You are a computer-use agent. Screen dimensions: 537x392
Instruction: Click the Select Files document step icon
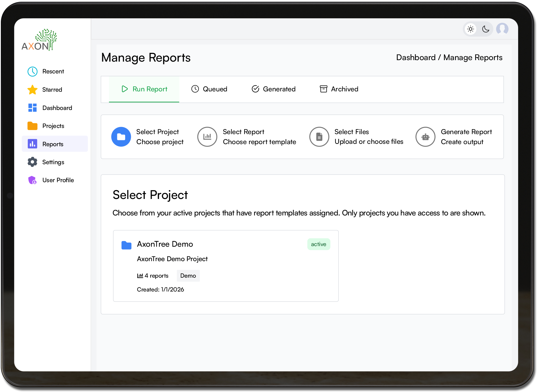(319, 137)
